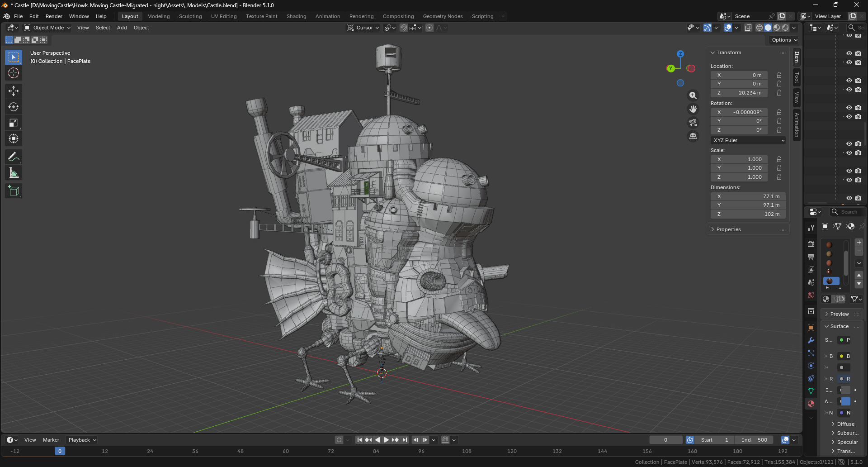Open the View Layer properties tab

click(x=811, y=270)
